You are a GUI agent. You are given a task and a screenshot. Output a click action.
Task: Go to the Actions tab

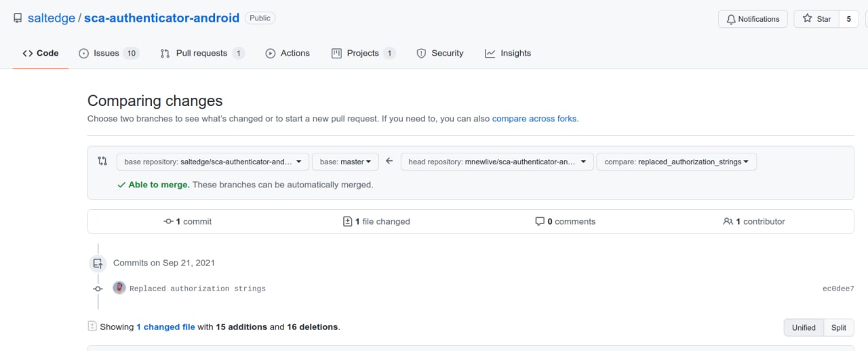(x=288, y=53)
